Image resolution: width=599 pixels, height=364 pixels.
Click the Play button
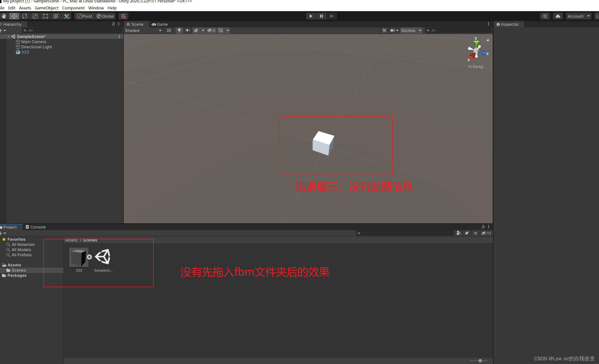tap(311, 16)
